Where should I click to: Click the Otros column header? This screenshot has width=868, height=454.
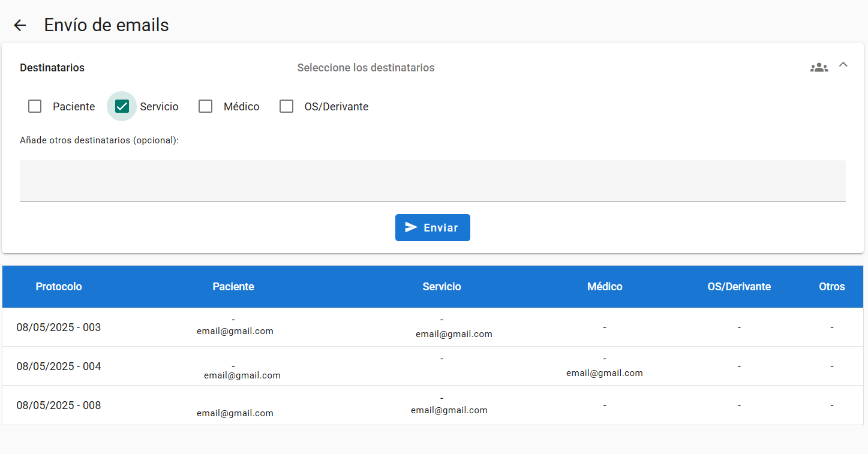pos(832,287)
